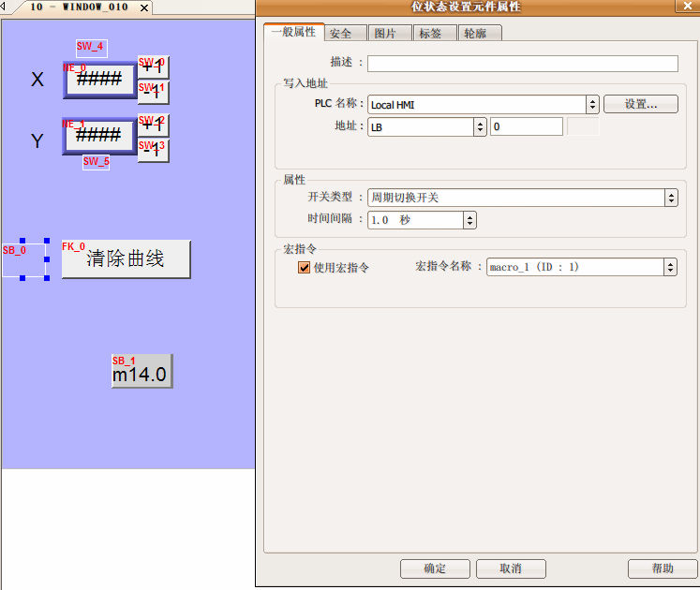The width and height of the screenshot is (700, 590).
Task: Click the Y -1 decrement switch
Action: click(154, 151)
